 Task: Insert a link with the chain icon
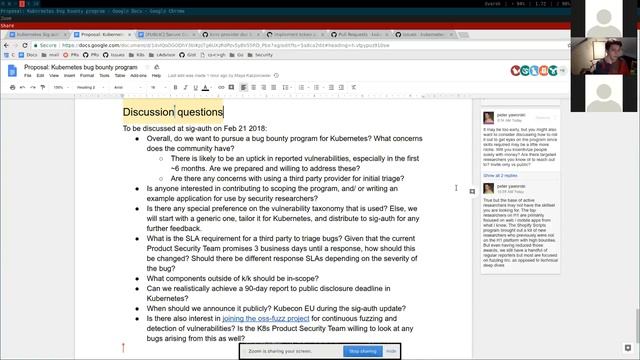pyautogui.click(x=221, y=87)
